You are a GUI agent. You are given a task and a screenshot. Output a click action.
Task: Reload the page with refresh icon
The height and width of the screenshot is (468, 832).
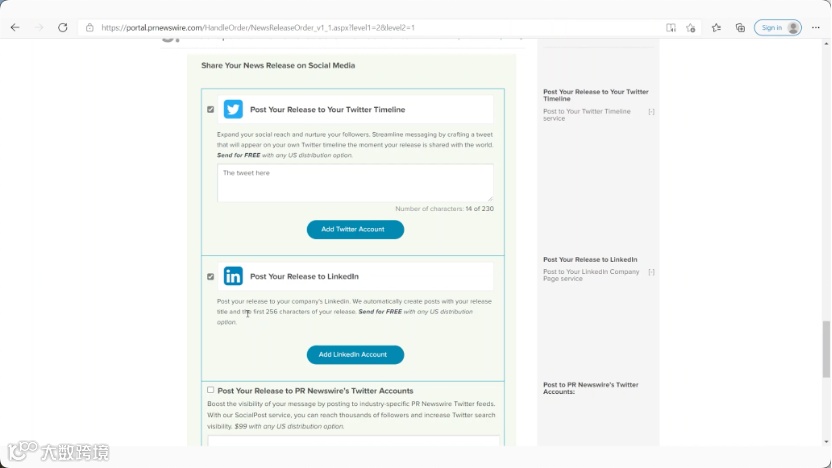point(63,28)
